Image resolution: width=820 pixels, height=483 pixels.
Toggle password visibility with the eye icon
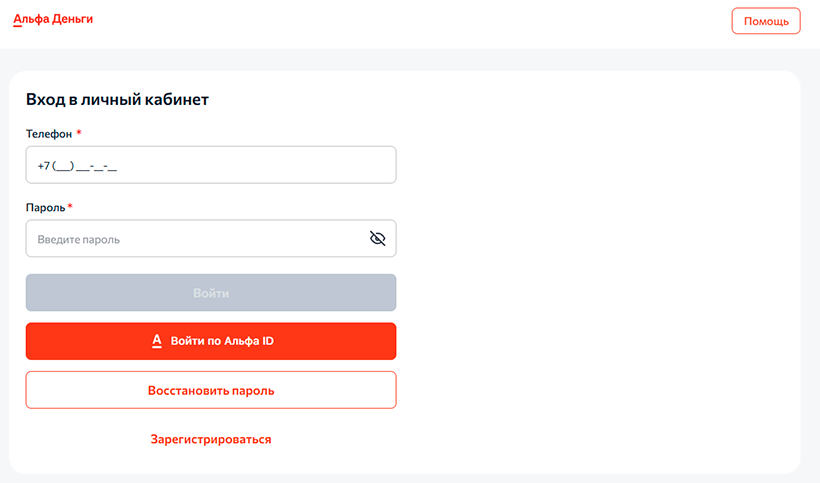(x=377, y=238)
